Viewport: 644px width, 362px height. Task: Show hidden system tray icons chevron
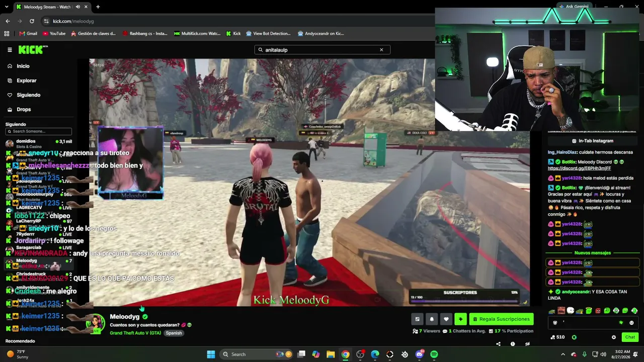pyautogui.click(x=562, y=354)
